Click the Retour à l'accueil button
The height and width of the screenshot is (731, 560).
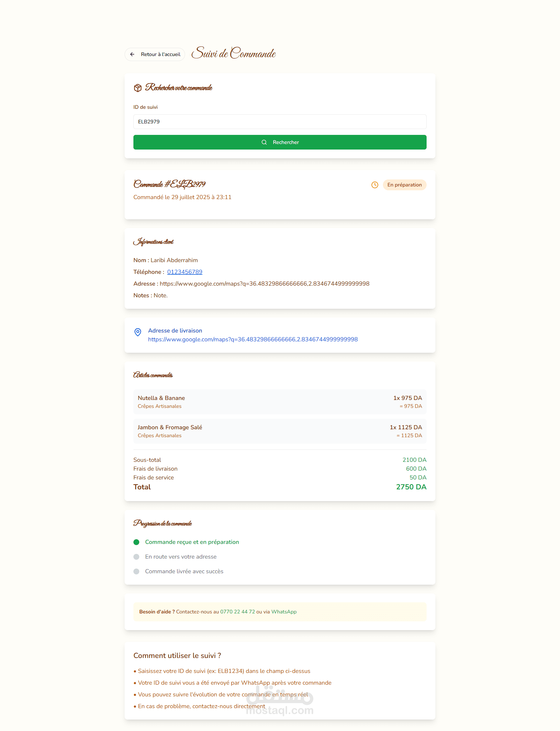click(x=155, y=54)
